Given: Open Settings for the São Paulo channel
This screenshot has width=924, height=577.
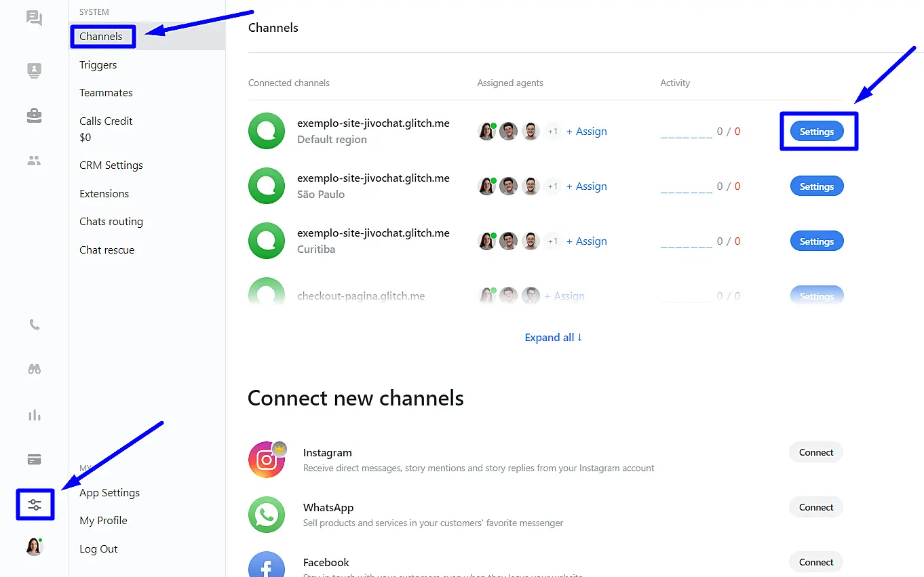Looking at the screenshot, I should click(x=816, y=186).
